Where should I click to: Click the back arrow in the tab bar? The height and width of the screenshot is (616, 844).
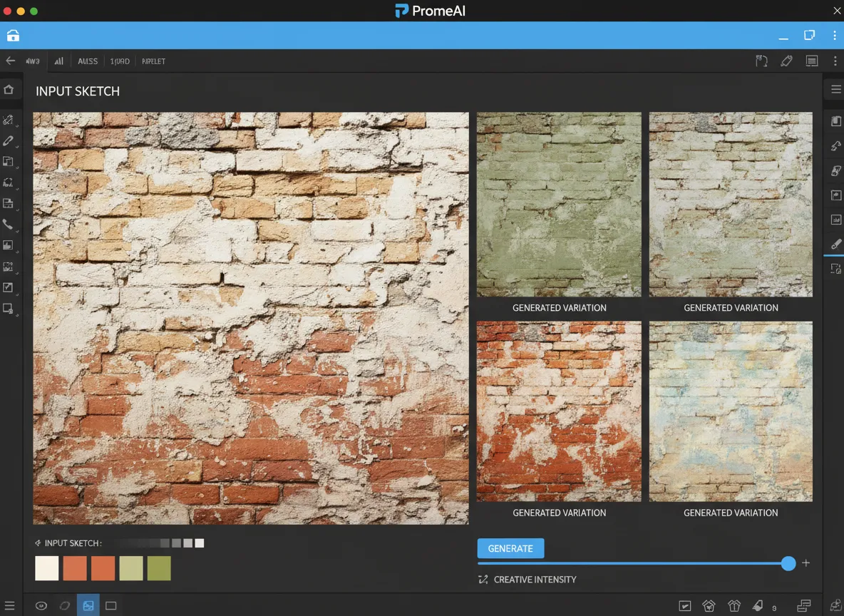tap(10, 61)
